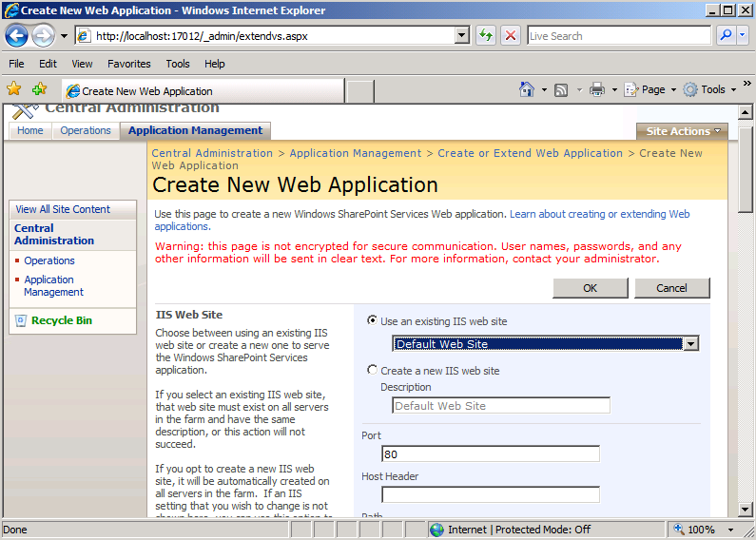Click the Central Administration tools logo icon
This screenshot has height=540, width=756.
point(24,111)
